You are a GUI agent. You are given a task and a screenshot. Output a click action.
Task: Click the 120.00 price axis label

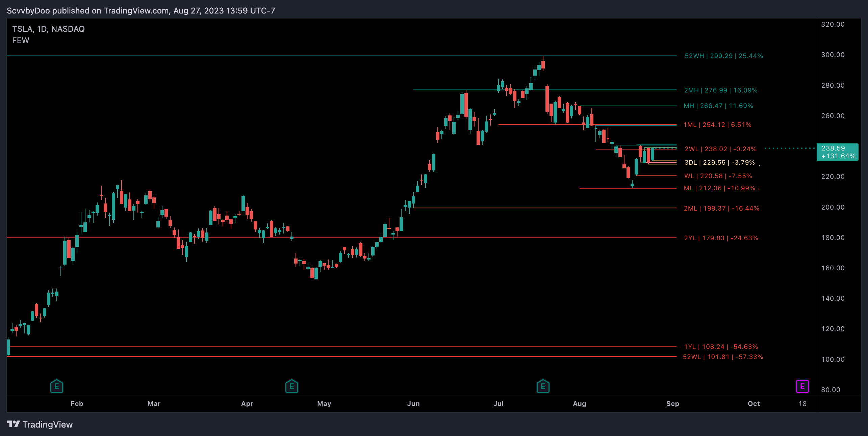[x=833, y=329]
